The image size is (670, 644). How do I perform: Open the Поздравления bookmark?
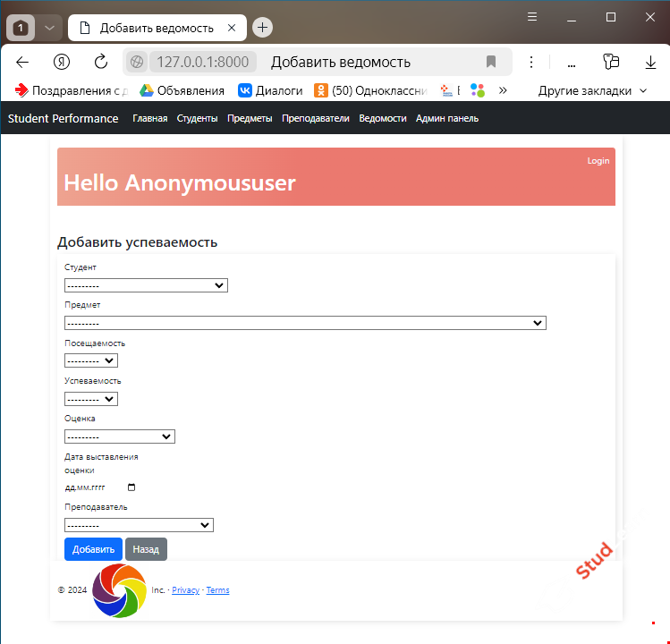(x=71, y=90)
